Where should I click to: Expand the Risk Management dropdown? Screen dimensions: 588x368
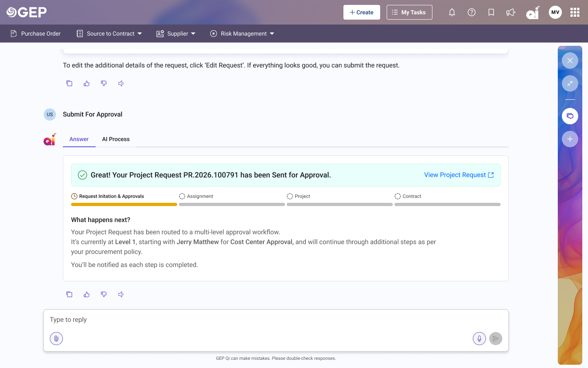(242, 34)
